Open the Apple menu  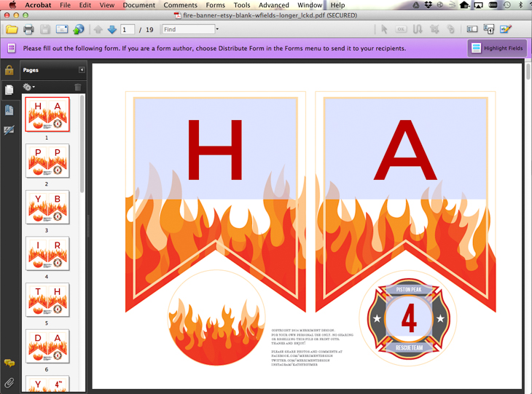12,5
